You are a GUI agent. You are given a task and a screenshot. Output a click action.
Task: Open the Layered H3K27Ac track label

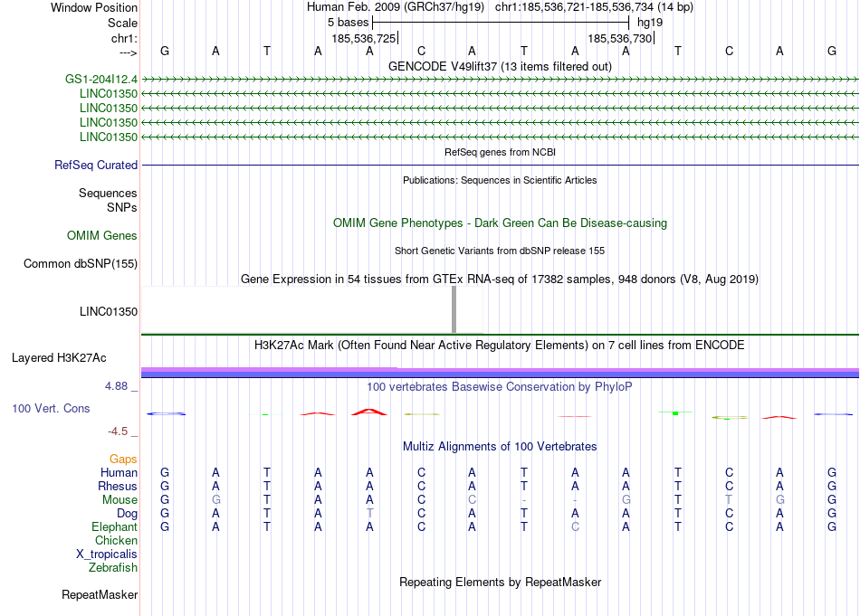[59, 358]
